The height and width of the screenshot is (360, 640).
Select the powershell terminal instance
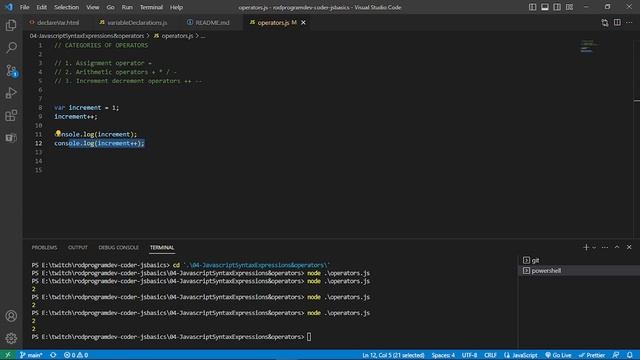tap(579, 271)
